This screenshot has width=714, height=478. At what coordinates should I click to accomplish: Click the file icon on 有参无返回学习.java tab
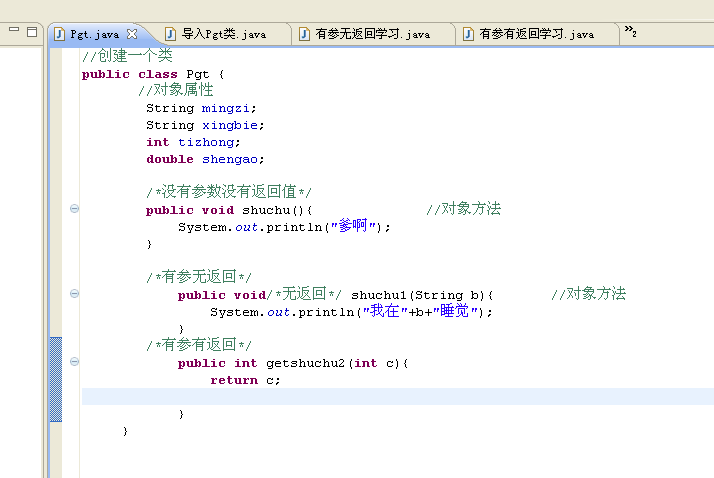coord(304,34)
